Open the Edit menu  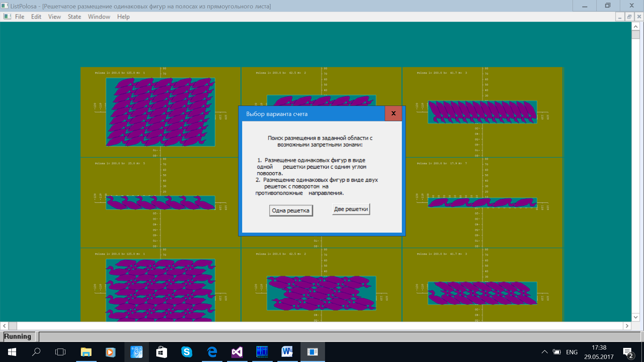(x=36, y=16)
